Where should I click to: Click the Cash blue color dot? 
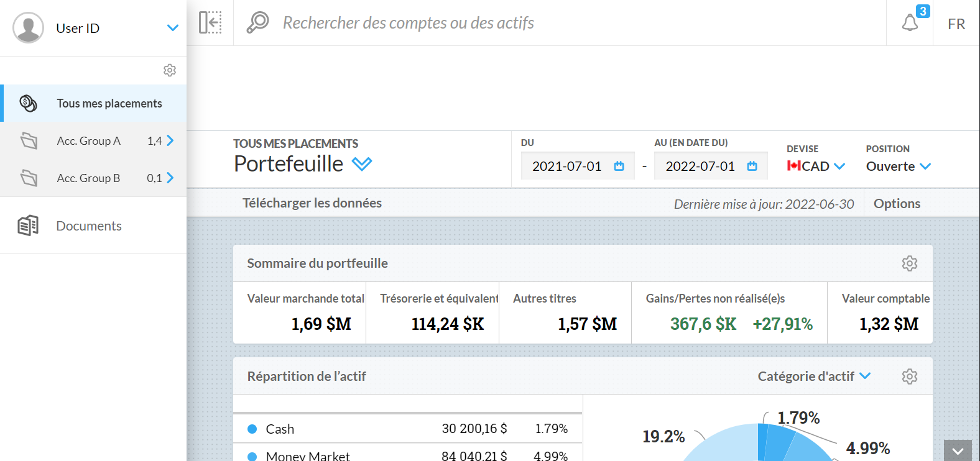click(252, 429)
